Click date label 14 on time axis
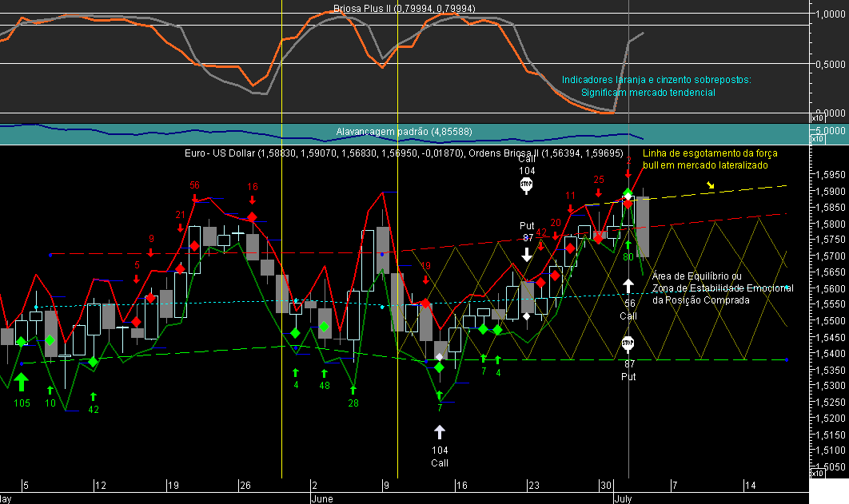 (x=751, y=486)
